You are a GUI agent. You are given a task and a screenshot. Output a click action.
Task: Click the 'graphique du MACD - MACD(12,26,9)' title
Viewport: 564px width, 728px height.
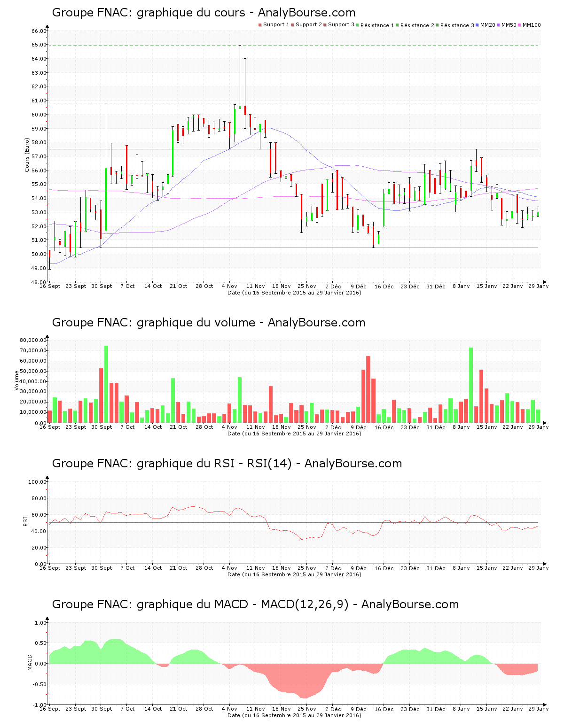tap(255, 604)
